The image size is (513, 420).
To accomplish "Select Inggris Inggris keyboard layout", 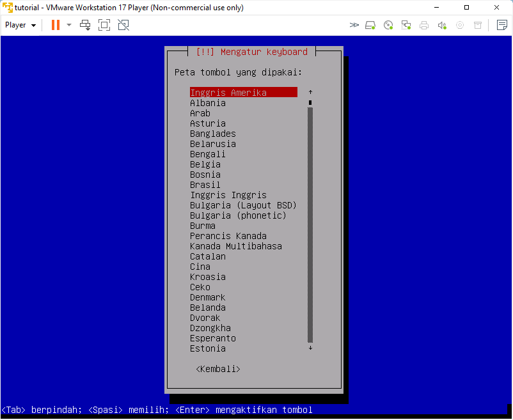I will pyautogui.click(x=228, y=195).
